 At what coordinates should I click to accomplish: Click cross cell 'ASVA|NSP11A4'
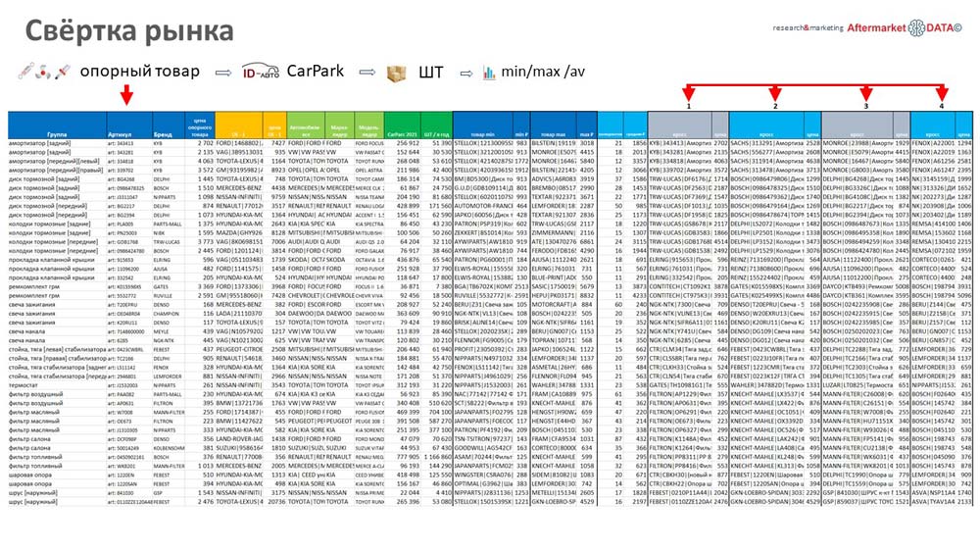point(934,493)
